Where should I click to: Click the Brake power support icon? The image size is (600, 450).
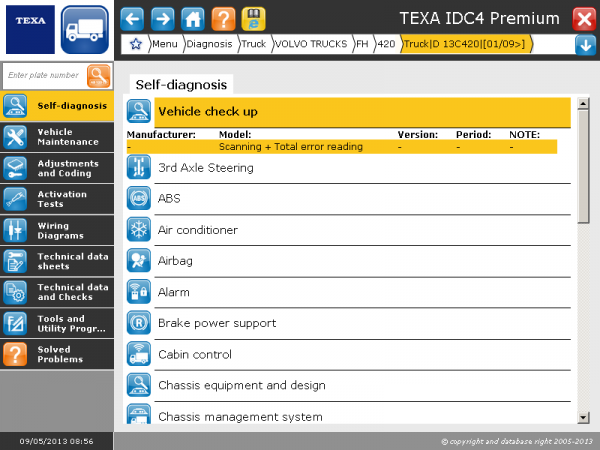pyautogui.click(x=139, y=323)
